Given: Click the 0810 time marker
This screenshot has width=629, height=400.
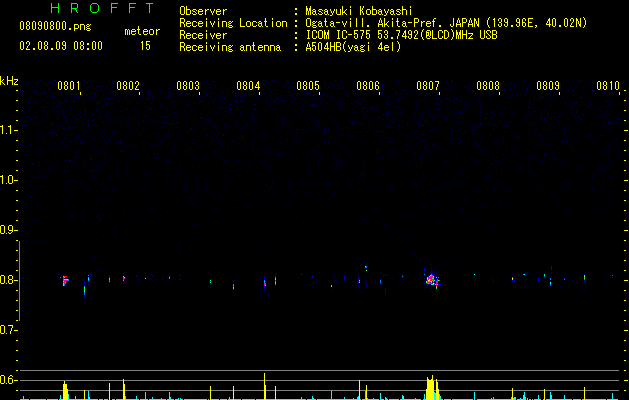Looking at the screenshot, I should [x=608, y=86].
